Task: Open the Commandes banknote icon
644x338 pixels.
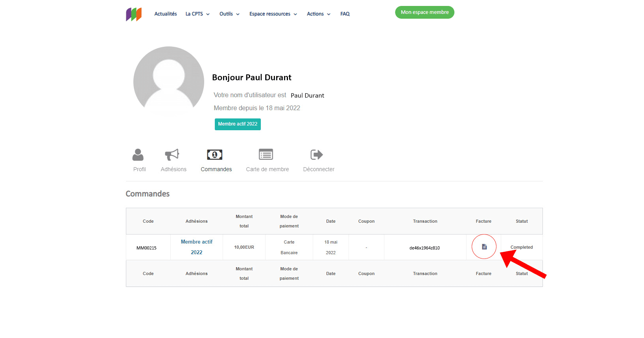Action: pos(215,155)
